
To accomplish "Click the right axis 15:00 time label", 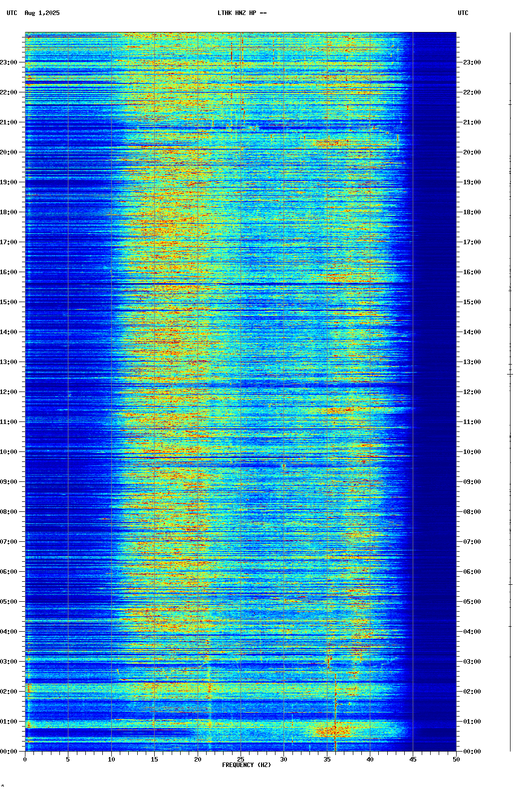I will coord(472,302).
